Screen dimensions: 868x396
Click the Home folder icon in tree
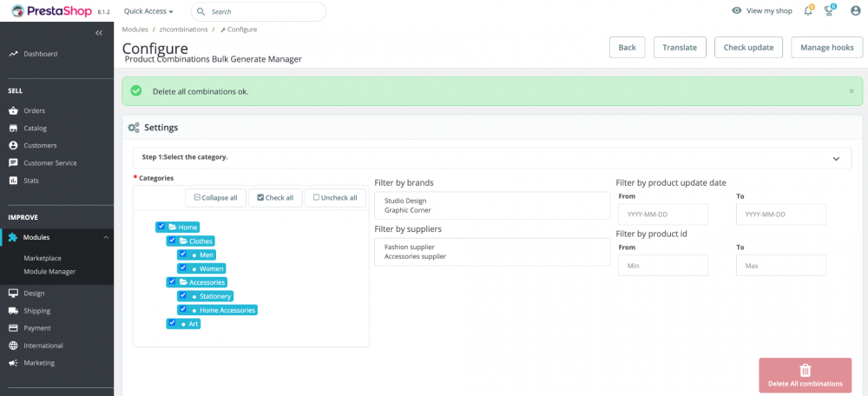(x=172, y=227)
